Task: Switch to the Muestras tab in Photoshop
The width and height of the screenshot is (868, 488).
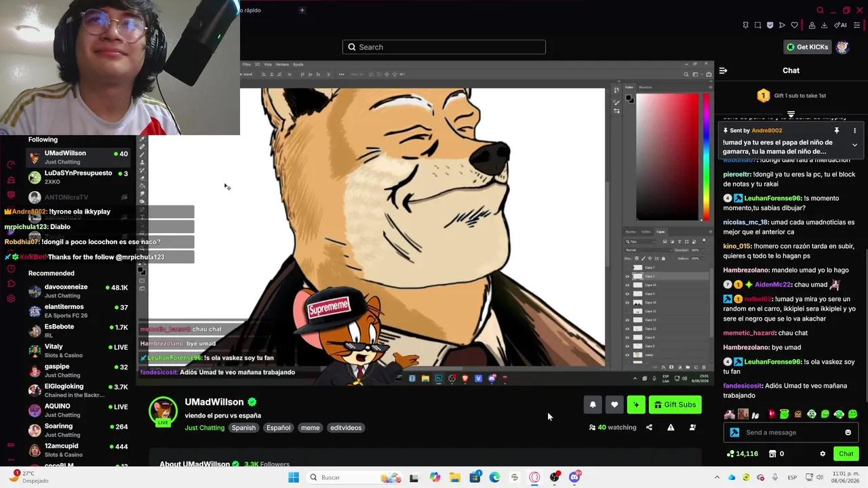Action: [646, 87]
